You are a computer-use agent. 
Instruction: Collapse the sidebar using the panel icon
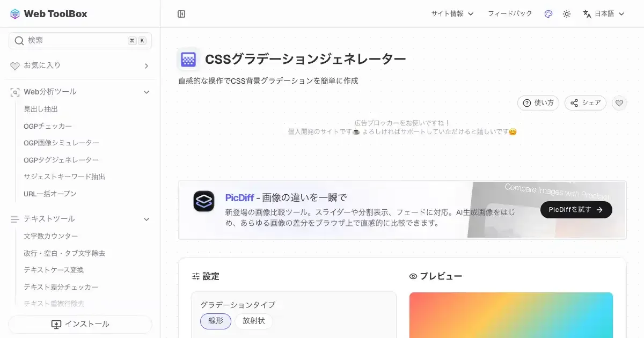click(181, 14)
